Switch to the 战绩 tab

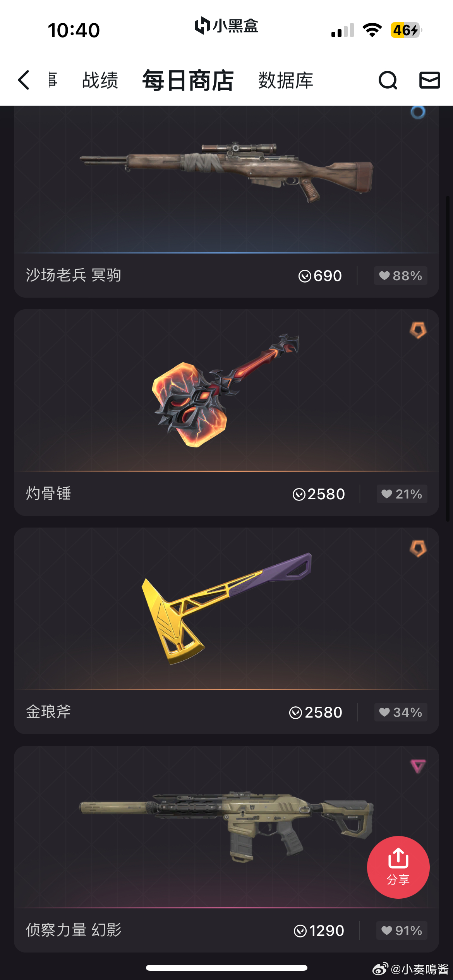(100, 81)
